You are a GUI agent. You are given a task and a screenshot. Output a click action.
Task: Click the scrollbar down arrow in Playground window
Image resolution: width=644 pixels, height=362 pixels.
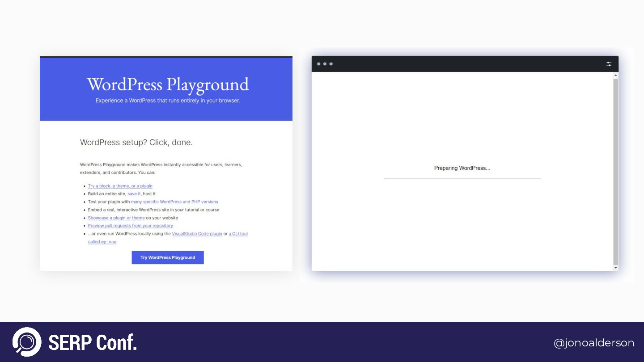pos(616,268)
